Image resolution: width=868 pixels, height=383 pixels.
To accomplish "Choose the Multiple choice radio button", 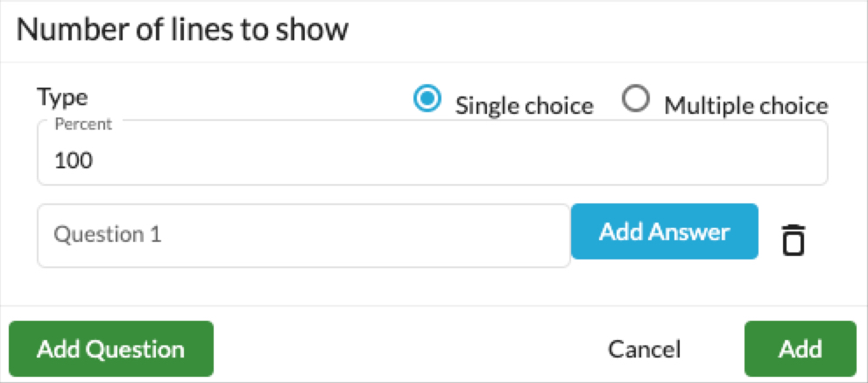I will click(x=635, y=99).
